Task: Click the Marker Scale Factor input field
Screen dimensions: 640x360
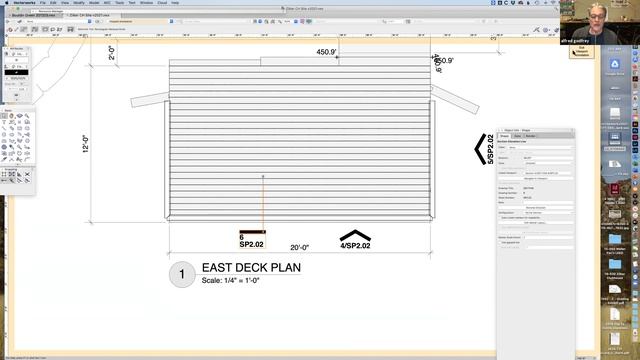Action: 548,237
